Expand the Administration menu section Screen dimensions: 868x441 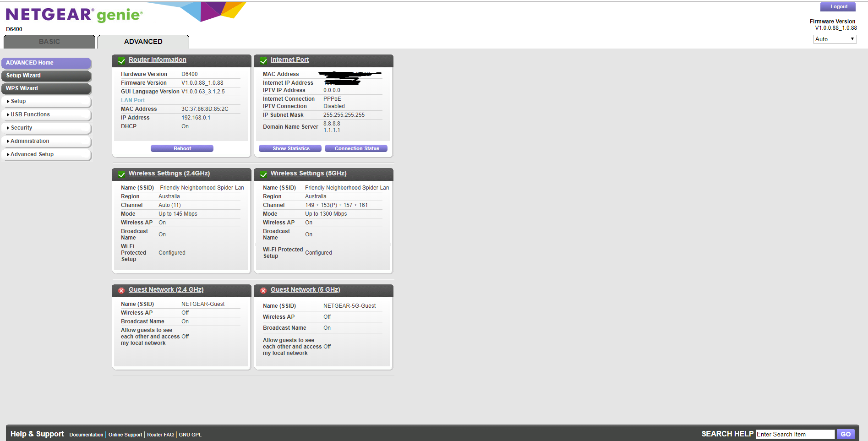[46, 141]
